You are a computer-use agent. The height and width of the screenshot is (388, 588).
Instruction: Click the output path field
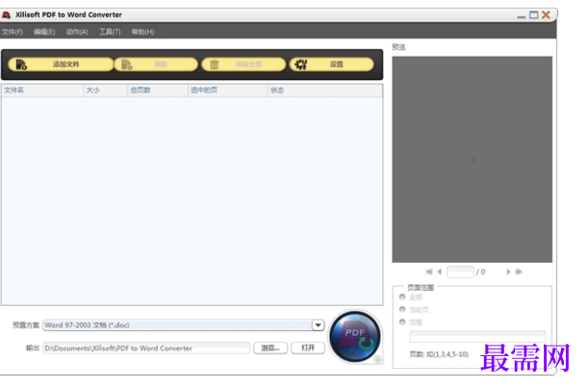(x=146, y=349)
